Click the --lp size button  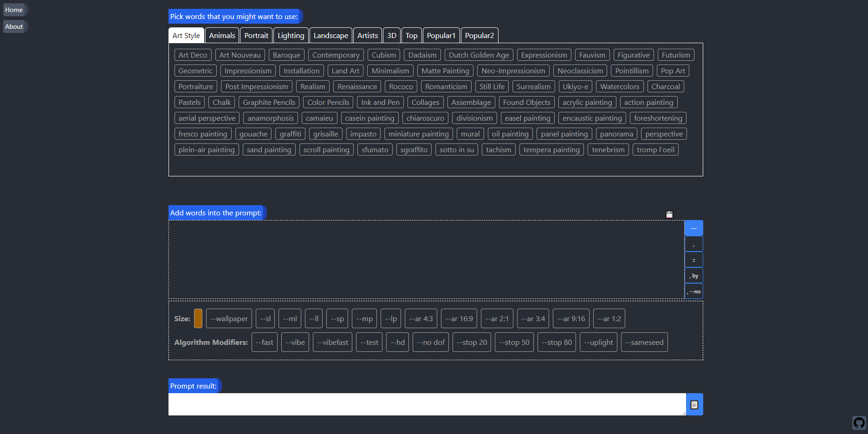click(391, 318)
